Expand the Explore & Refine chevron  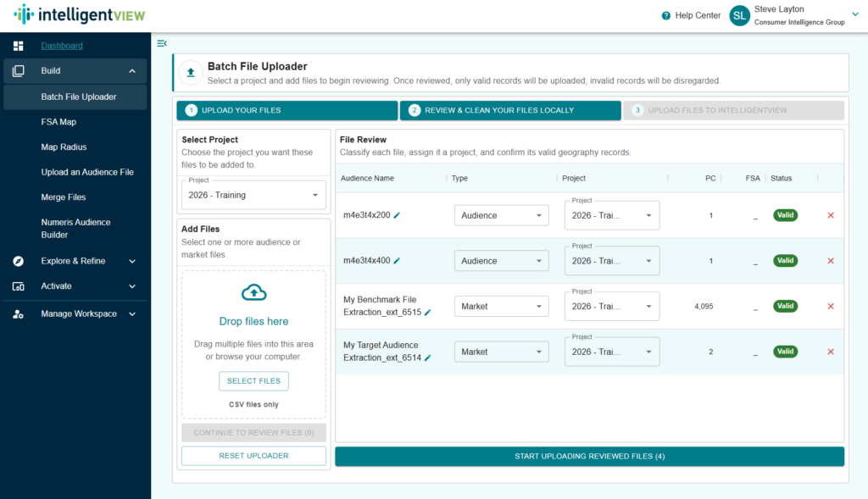[x=132, y=261]
